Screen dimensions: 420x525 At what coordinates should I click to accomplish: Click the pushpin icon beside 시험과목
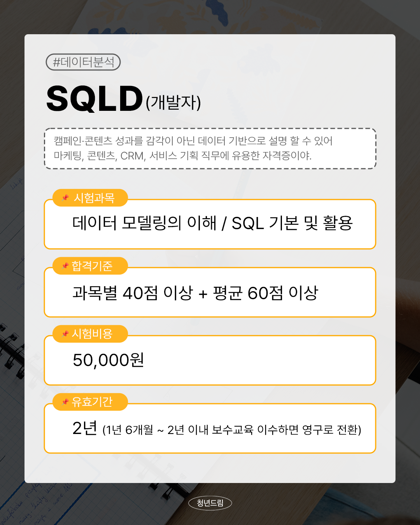(65, 198)
